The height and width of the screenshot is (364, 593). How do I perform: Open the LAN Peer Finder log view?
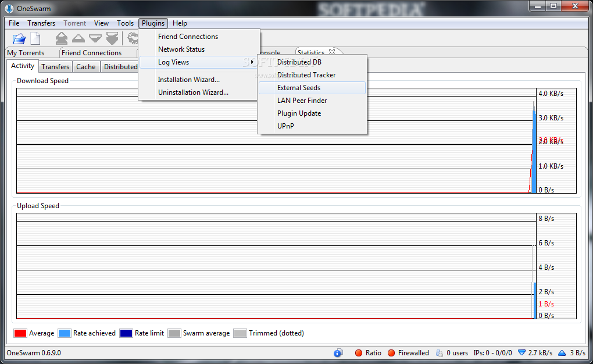point(312,101)
